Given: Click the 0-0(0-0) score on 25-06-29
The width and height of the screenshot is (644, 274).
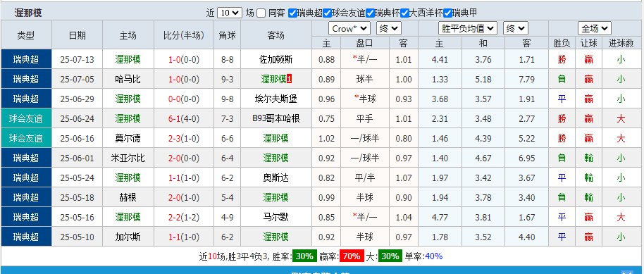Looking at the screenshot, I should [184, 99].
